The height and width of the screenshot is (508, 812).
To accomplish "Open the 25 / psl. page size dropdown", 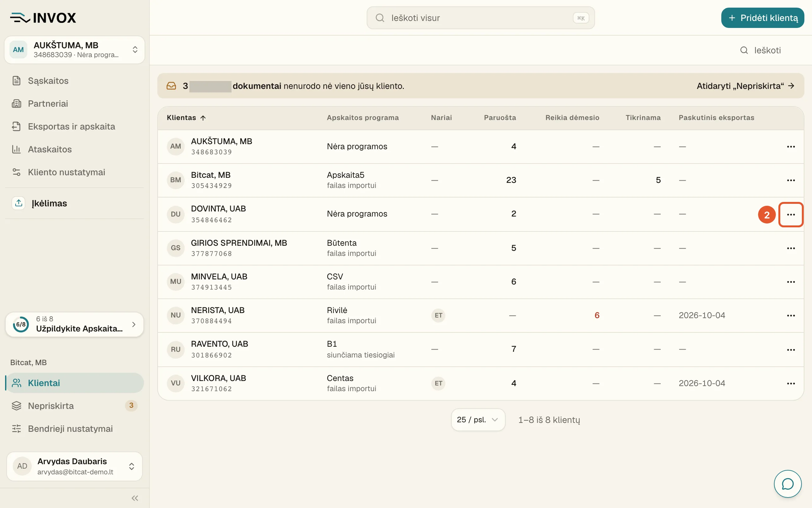I will 478,420.
